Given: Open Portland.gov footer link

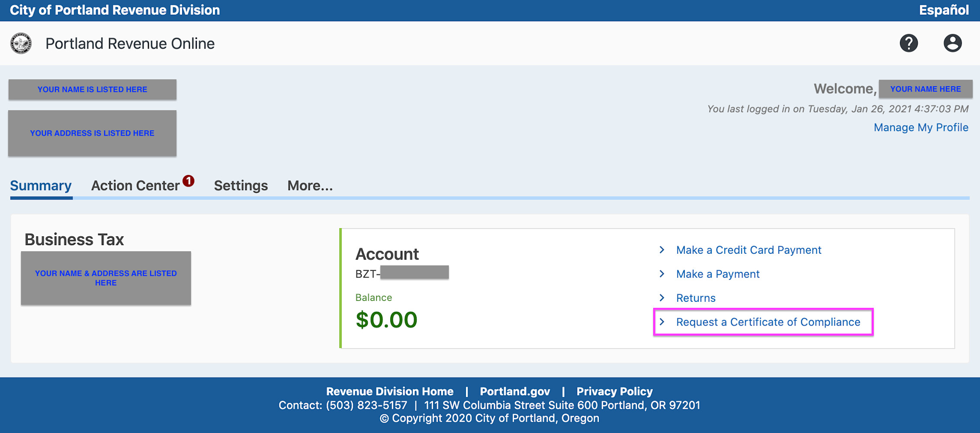Looking at the screenshot, I should 515,391.
